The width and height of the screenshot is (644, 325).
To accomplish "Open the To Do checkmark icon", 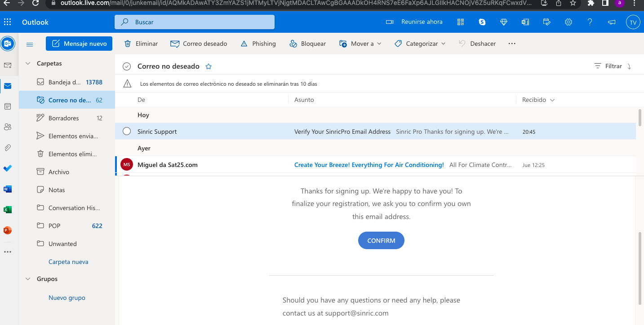I will click(7, 168).
